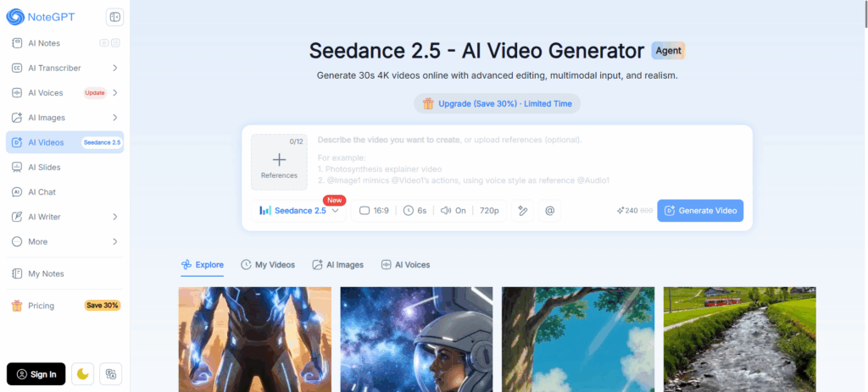Click the Sign In button

[x=36, y=374]
